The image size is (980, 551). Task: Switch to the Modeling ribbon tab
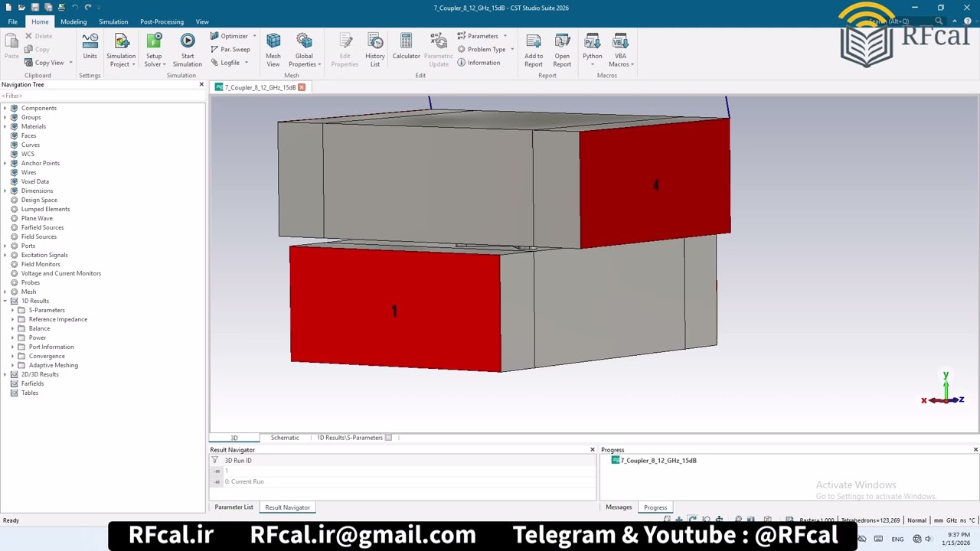[73, 21]
